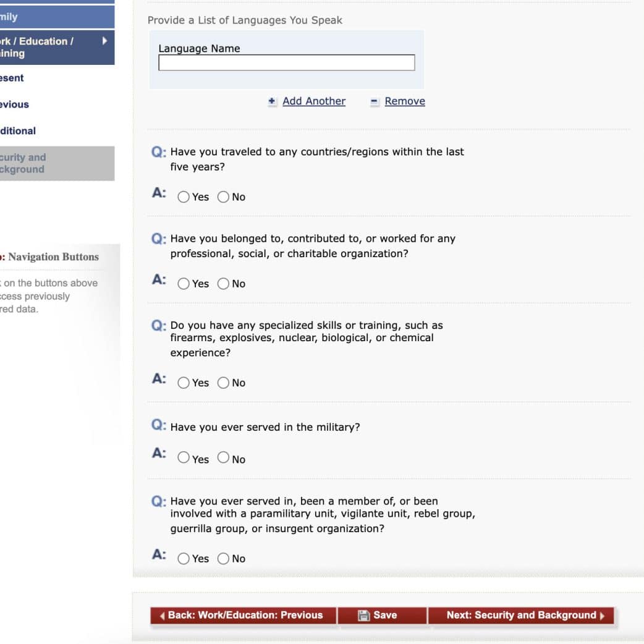Image resolution: width=644 pixels, height=644 pixels.
Task: Click the Add Another language link
Action: (x=314, y=101)
